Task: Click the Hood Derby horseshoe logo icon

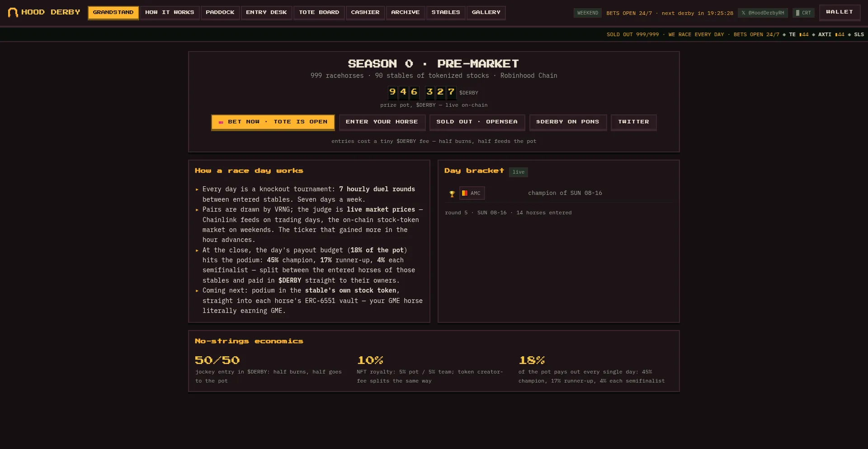Action: pyautogui.click(x=13, y=12)
